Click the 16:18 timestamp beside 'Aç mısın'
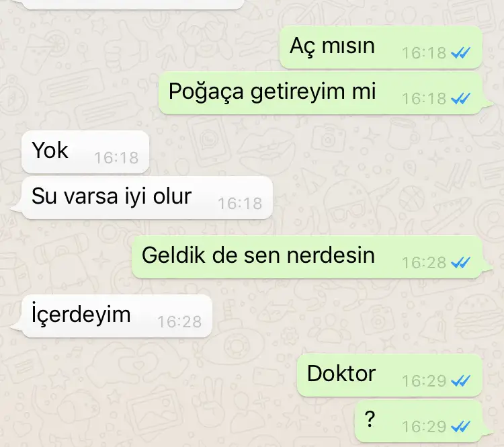 [x=424, y=53]
